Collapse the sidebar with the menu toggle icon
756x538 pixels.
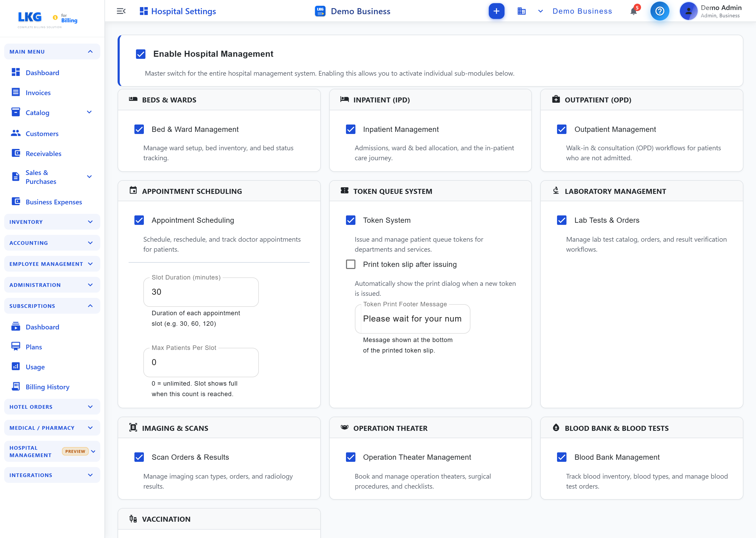[x=121, y=11]
